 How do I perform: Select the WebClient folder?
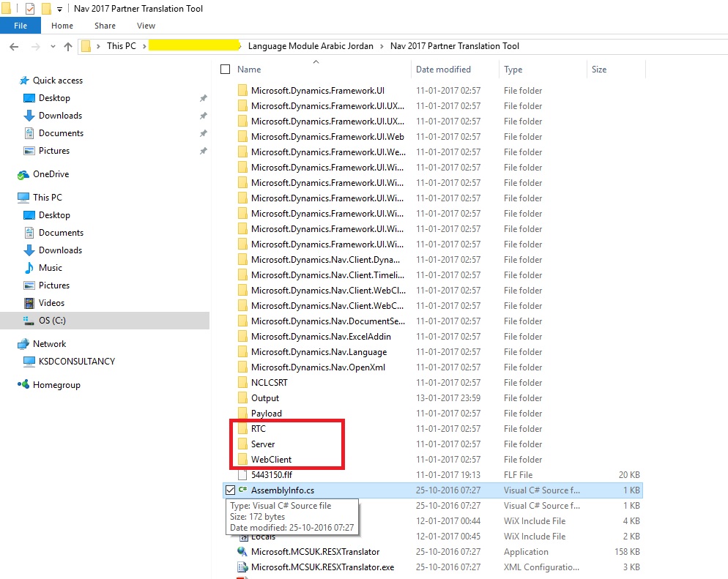click(x=271, y=460)
